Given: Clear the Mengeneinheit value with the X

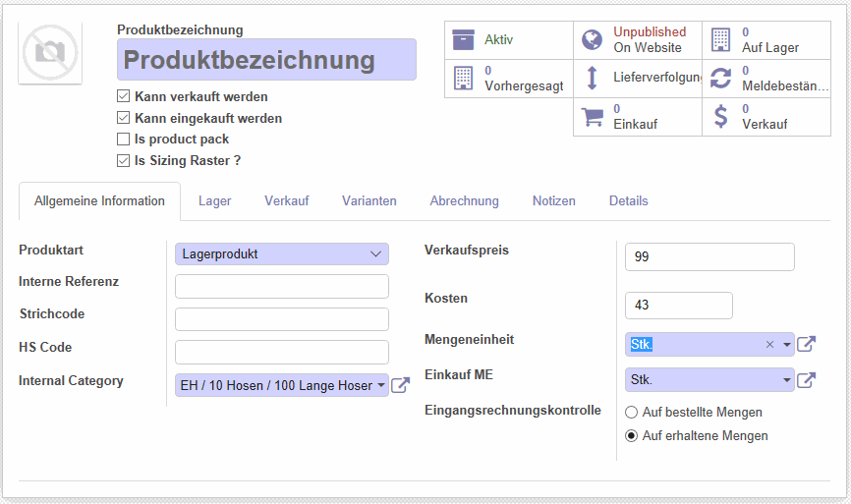Looking at the screenshot, I should tap(769, 345).
